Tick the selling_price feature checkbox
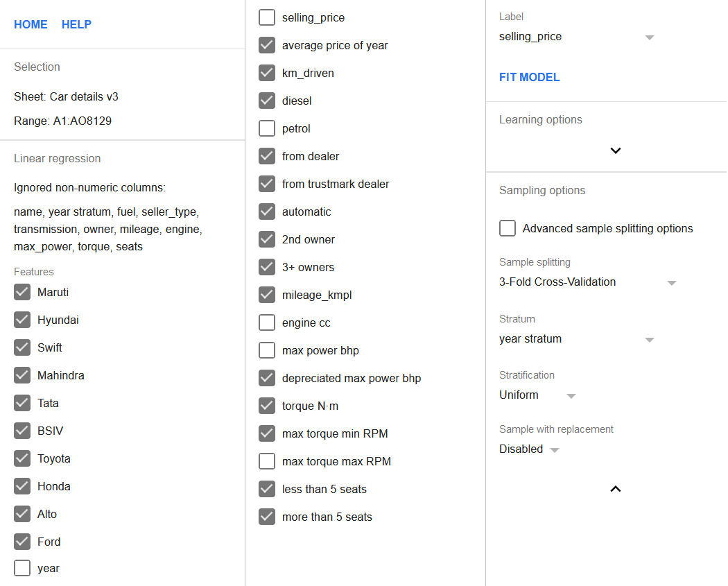 [x=267, y=17]
